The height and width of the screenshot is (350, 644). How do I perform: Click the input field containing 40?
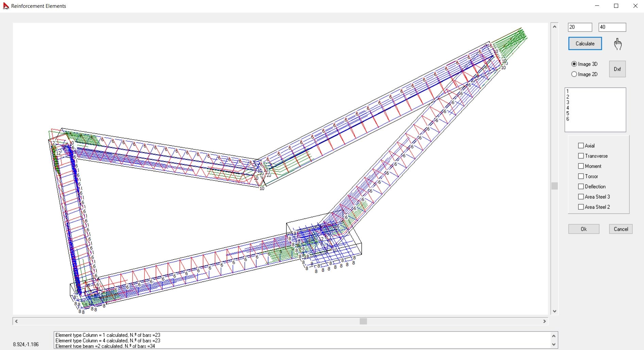[612, 27]
